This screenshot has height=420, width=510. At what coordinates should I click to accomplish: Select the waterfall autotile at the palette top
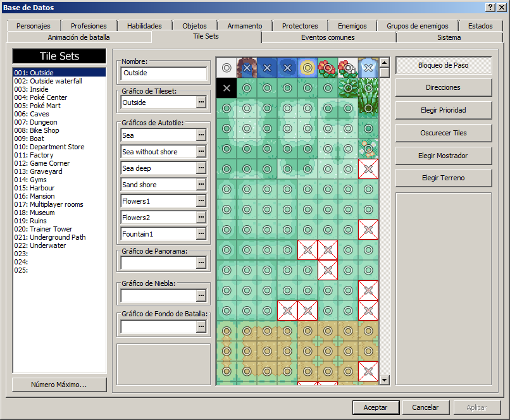click(246, 68)
